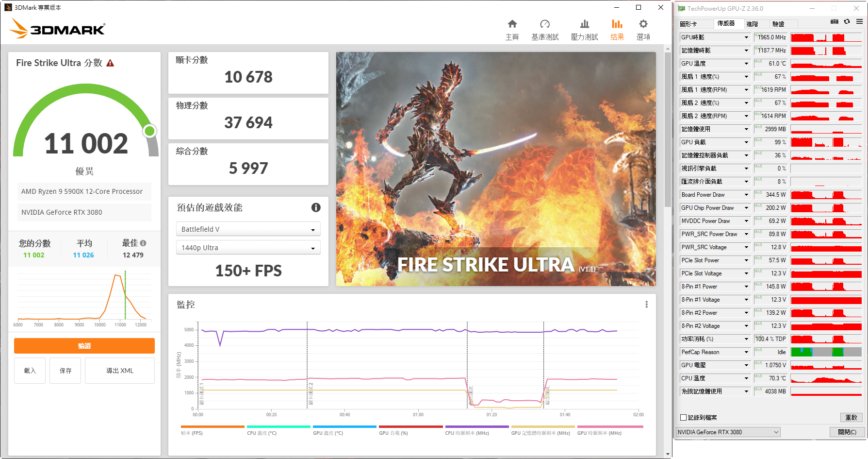Click the GPU-Z reset (重設) button
Viewport: 868px width, 459px height.
851,417
